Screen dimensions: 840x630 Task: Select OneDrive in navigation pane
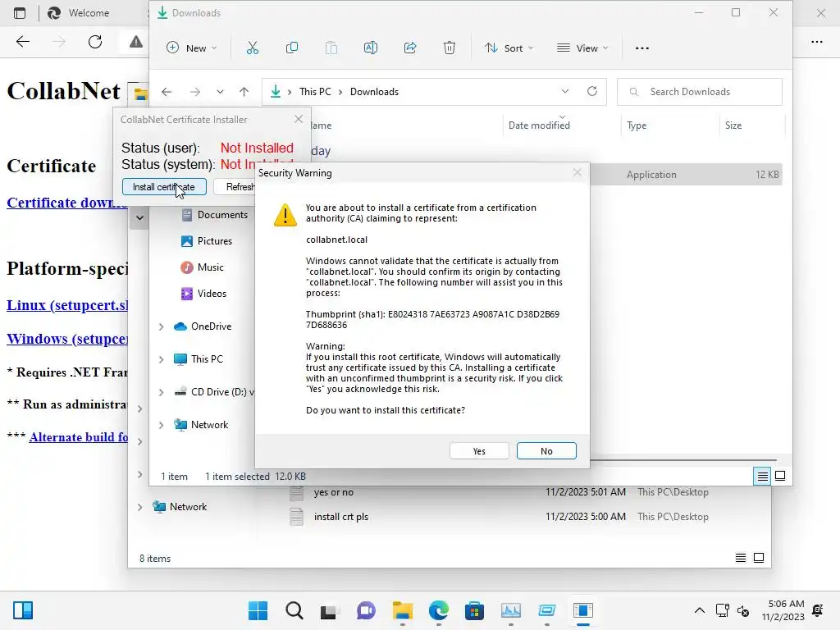tap(203, 326)
